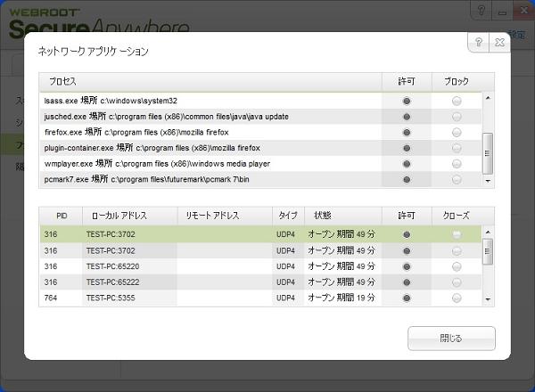Screen dimensions: 535x392
Task: Select the firefox.exe process row text
Action: pyautogui.click(x=136, y=132)
